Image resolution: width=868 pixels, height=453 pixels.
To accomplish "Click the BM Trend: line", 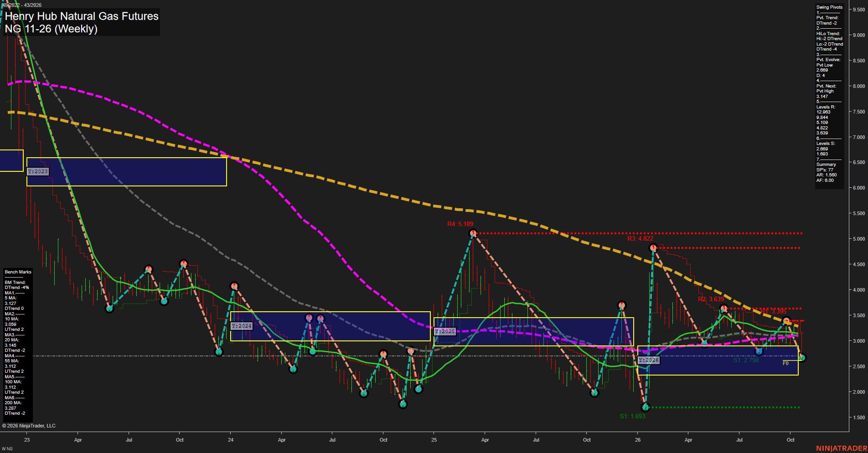I will coord(15,283).
